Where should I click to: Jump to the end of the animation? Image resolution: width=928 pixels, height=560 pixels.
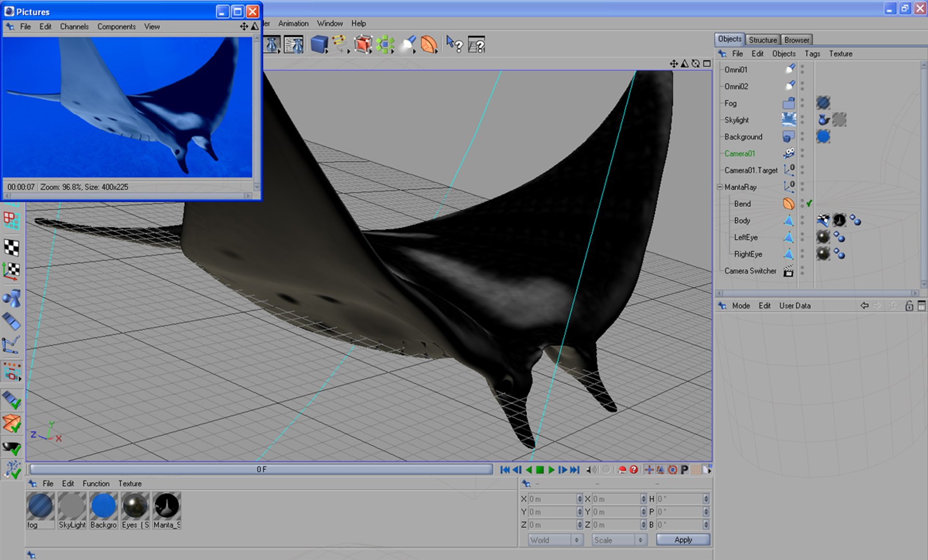574,470
